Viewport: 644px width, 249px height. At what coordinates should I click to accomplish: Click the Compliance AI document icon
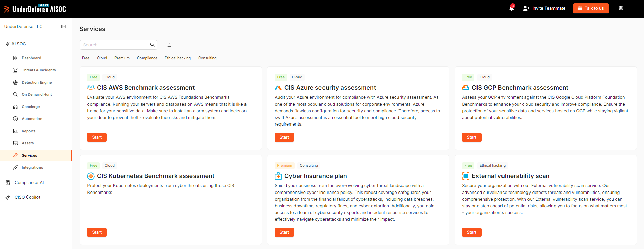click(x=8, y=183)
